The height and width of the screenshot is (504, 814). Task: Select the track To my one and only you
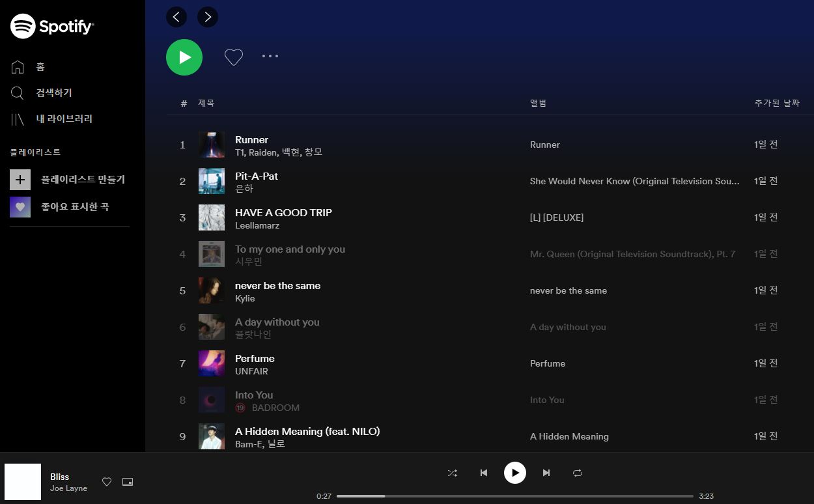pos(290,249)
